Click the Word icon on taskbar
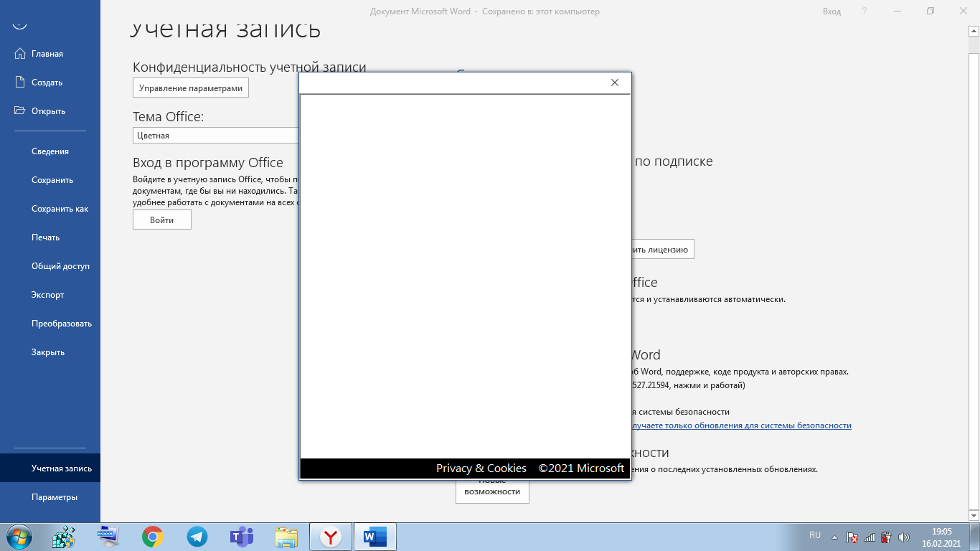980x551 pixels. pyautogui.click(x=375, y=537)
